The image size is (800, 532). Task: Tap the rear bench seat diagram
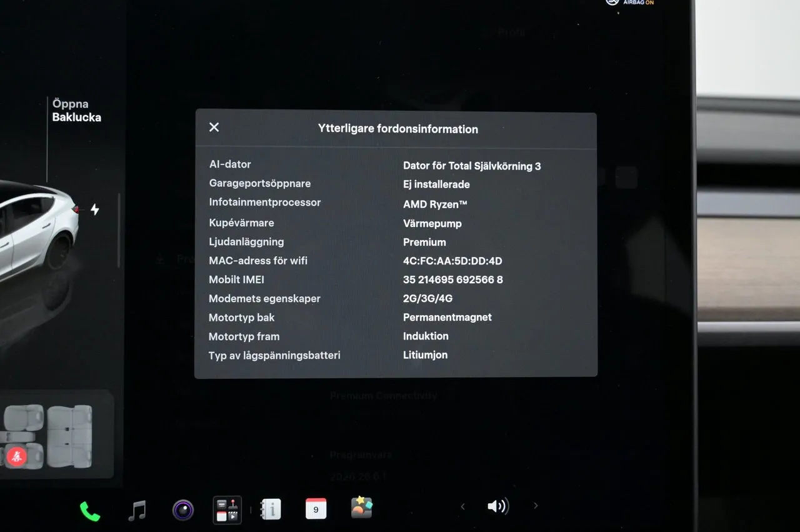click(70, 436)
